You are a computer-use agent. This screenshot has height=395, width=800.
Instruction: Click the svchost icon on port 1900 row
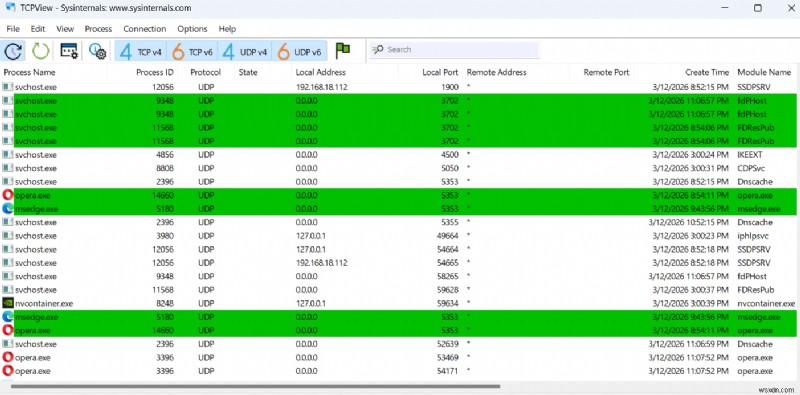click(8, 87)
